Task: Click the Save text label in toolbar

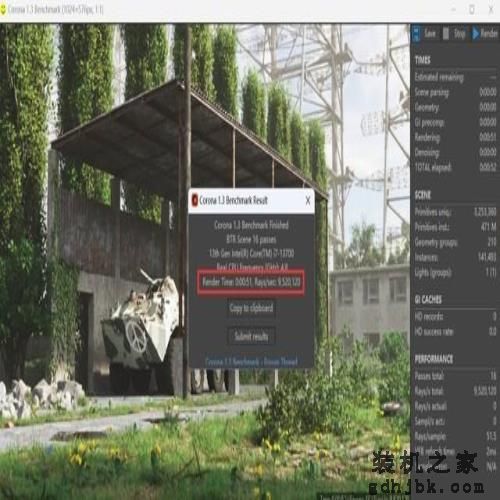Action: (430, 34)
